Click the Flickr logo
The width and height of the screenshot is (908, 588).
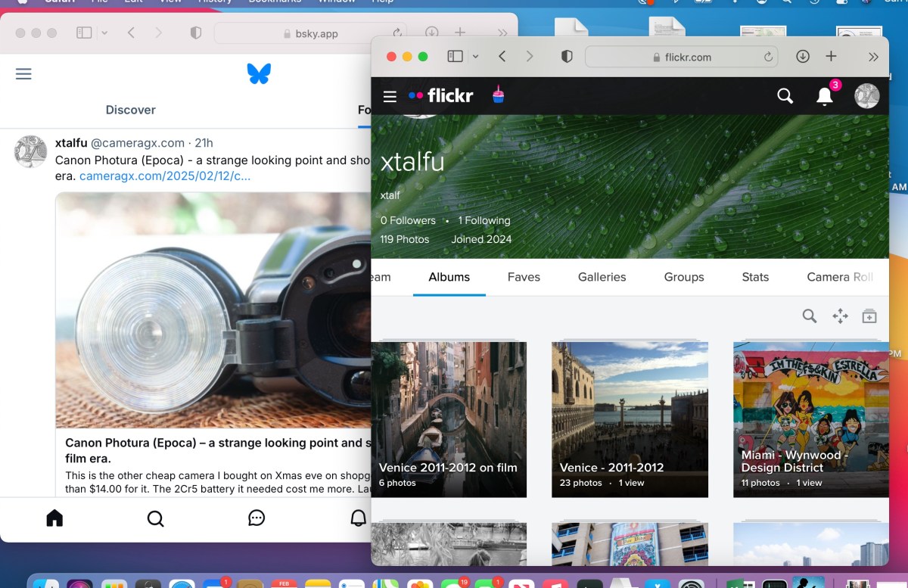(441, 96)
